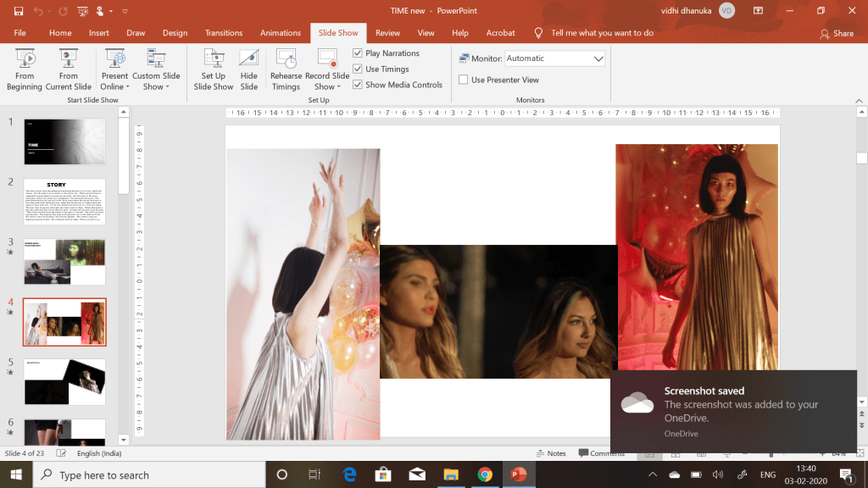Click the Save icon in title bar
868x488 pixels.
[x=19, y=11]
